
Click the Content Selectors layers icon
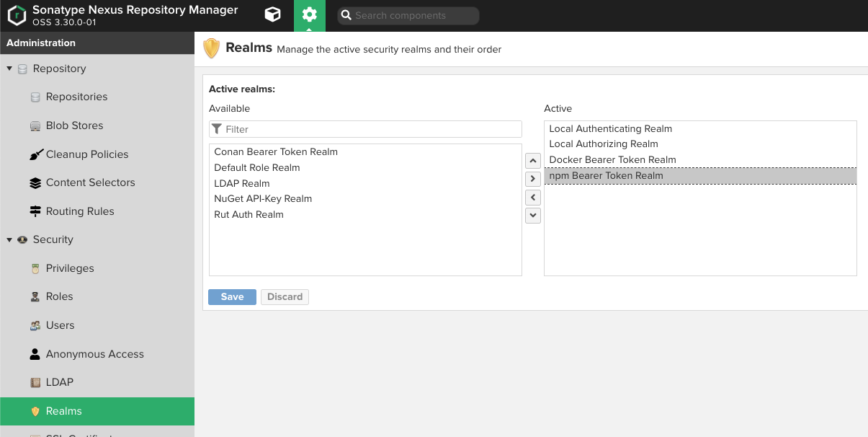pyautogui.click(x=35, y=182)
